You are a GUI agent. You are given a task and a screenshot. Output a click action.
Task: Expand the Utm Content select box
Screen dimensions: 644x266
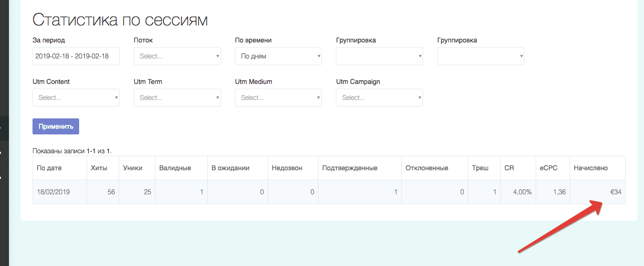(x=76, y=98)
